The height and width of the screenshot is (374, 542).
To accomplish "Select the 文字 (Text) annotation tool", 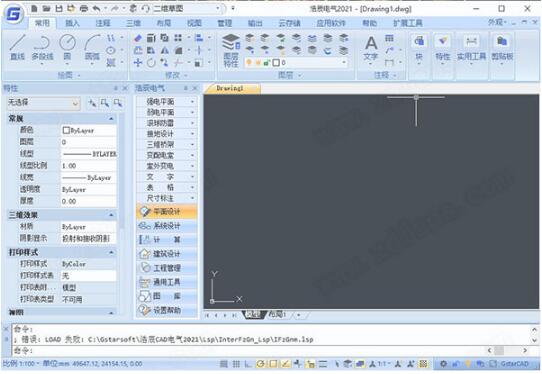I will (x=371, y=48).
